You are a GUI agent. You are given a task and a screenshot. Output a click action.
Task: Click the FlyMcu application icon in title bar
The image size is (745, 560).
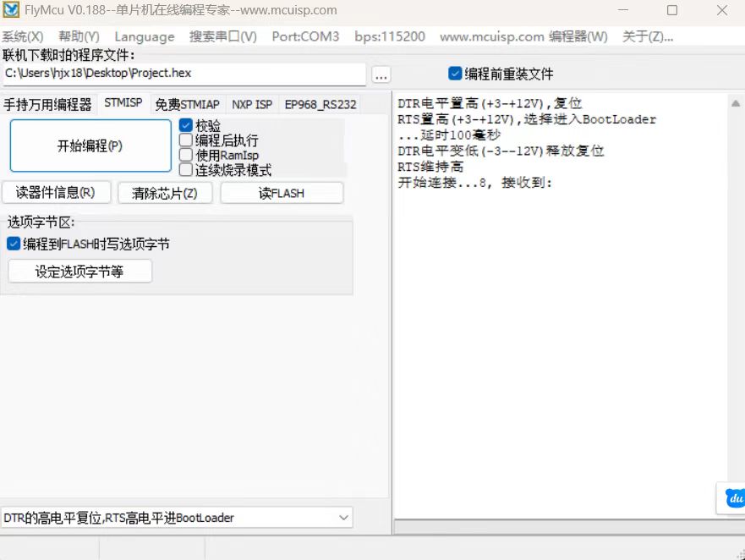(x=12, y=10)
